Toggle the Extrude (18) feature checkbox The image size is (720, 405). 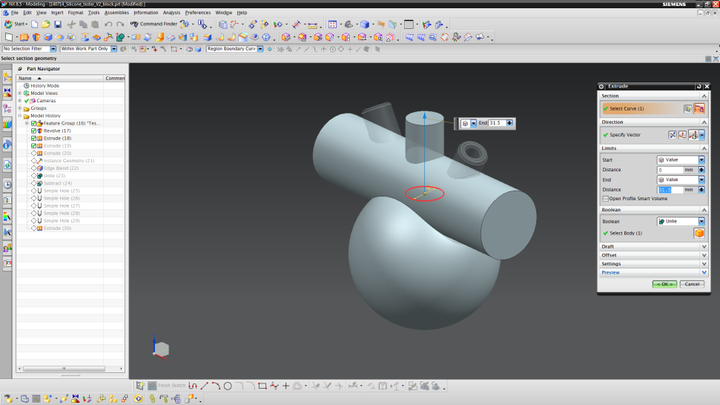tap(34, 138)
